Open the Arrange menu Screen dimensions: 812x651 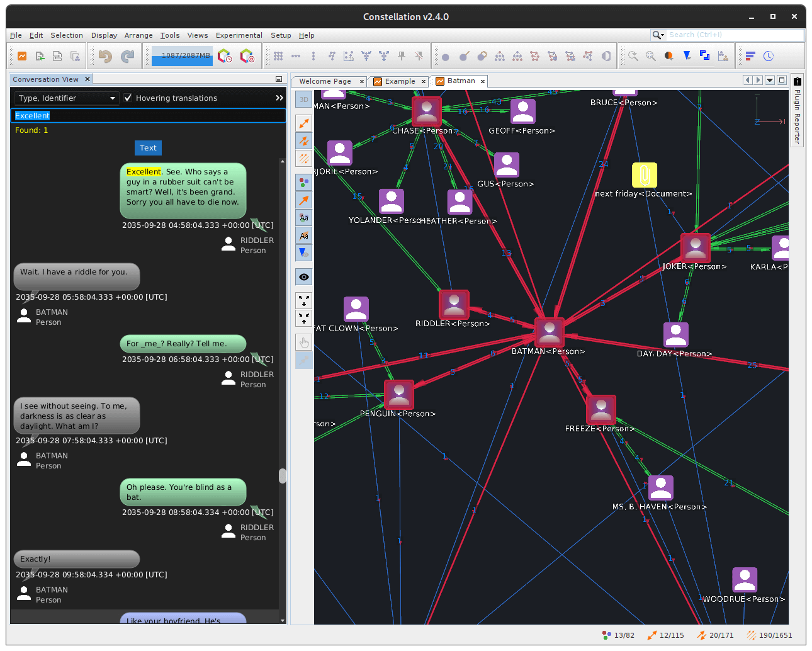coord(138,35)
